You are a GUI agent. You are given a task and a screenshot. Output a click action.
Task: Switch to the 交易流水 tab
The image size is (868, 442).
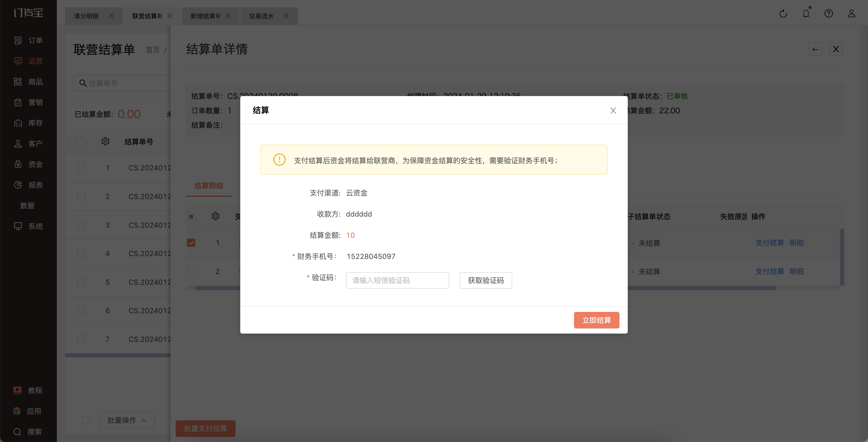point(261,16)
